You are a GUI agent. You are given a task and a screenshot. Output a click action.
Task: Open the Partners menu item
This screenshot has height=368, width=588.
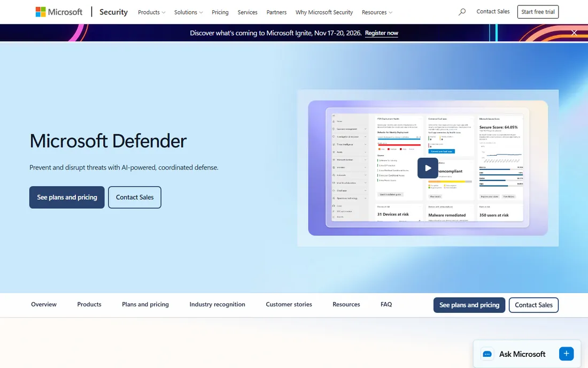276,12
